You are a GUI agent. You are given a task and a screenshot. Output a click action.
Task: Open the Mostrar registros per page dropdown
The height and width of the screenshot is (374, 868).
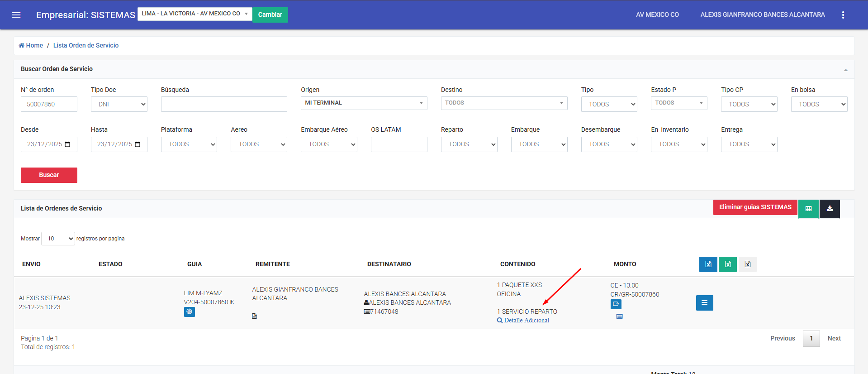[x=58, y=239]
